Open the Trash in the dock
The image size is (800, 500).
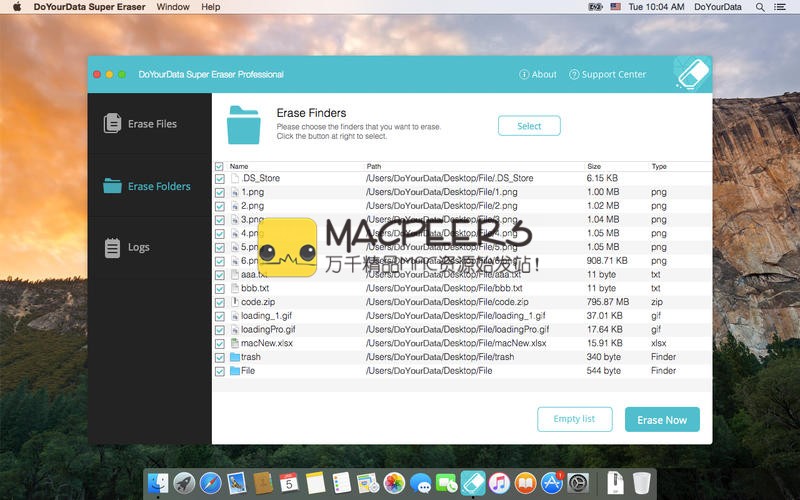pyautogui.click(x=641, y=484)
